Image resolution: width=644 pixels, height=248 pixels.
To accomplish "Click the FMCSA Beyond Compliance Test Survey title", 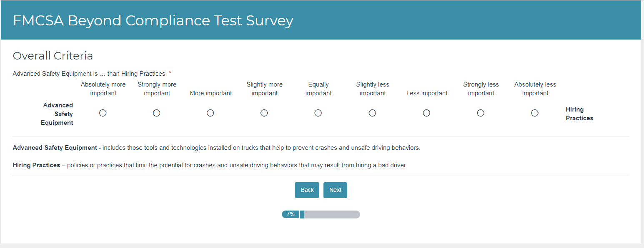I will (x=153, y=20).
